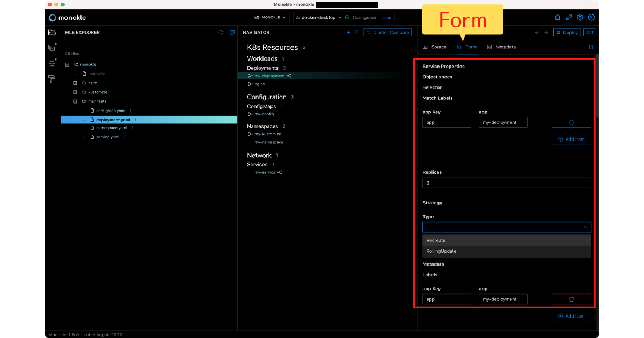The height and width of the screenshot is (338, 644).
Task: Click the Match Labels my-deployment value field
Action: (503, 122)
